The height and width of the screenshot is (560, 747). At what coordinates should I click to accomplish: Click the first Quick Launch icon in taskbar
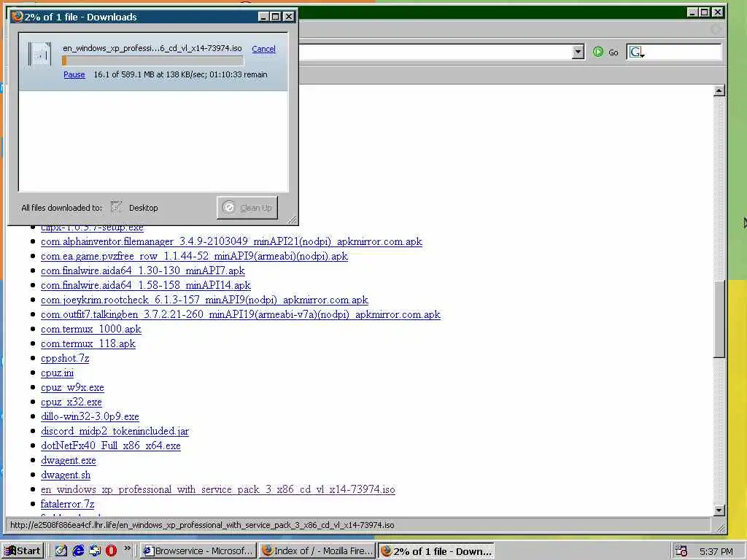[x=61, y=551]
